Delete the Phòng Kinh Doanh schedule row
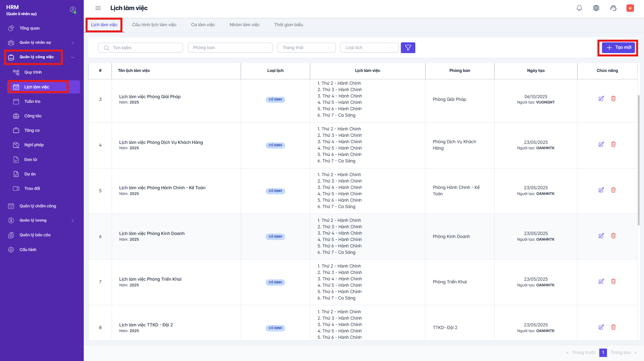 pyautogui.click(x=613, y=236)
